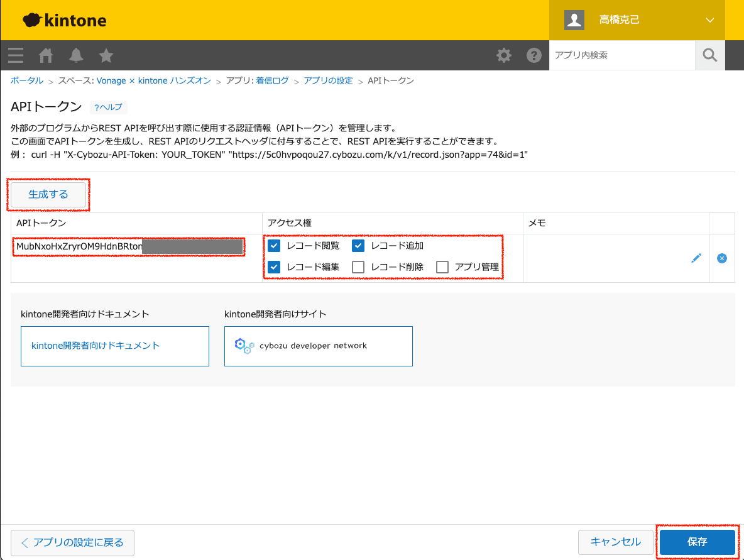Go to the portal home icon
The height and width of the screenshot is (560, 744).
point(45,55)
